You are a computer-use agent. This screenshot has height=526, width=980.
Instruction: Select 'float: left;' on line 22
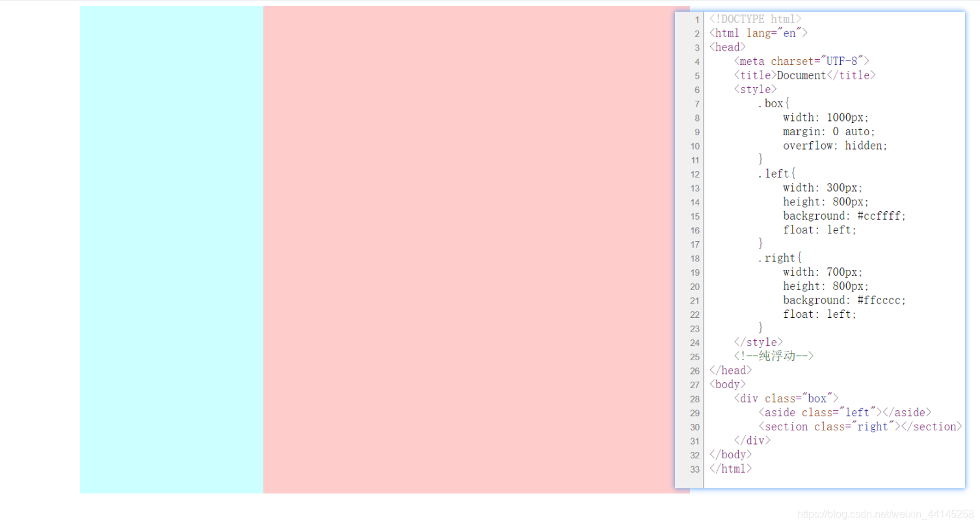pos(820,314)
